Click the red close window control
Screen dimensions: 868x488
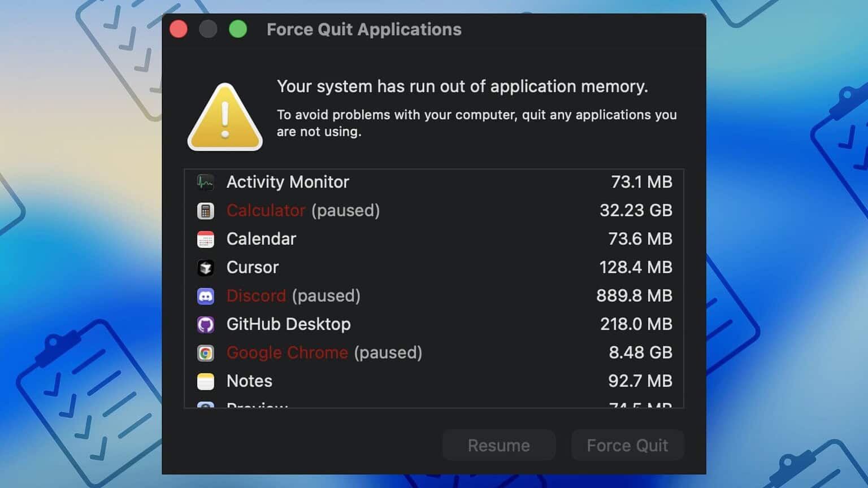pos(179,28)
